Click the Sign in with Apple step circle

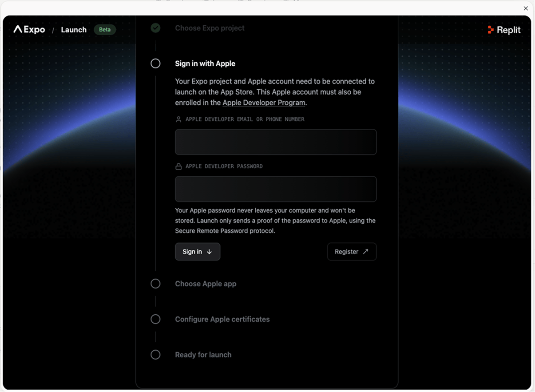(x=155, y=63)
